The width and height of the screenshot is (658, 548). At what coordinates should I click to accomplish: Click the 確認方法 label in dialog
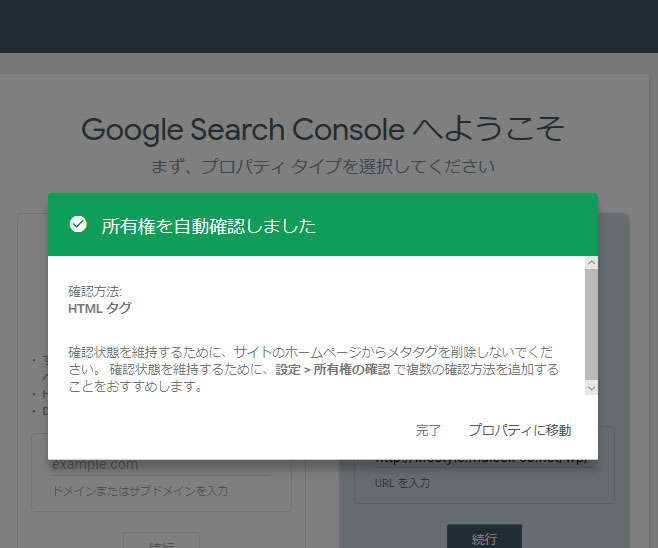click(95, 292)
